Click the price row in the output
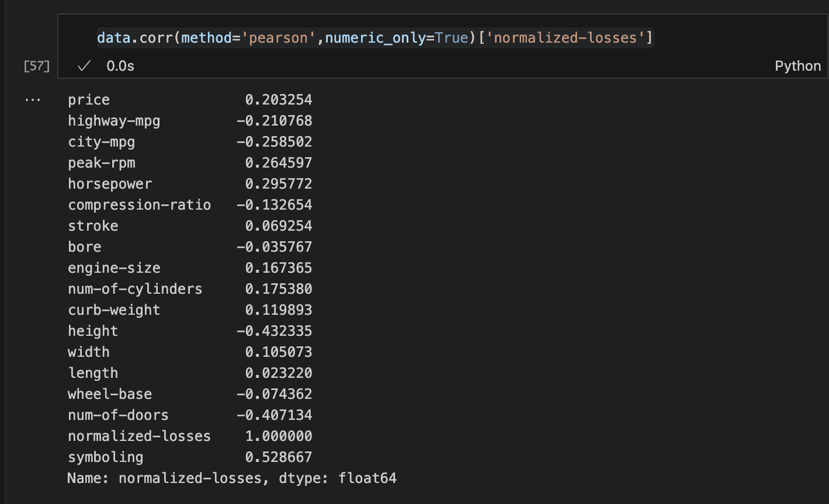The width and height of the screenshot is (829, 504). (x=88, y=99)
